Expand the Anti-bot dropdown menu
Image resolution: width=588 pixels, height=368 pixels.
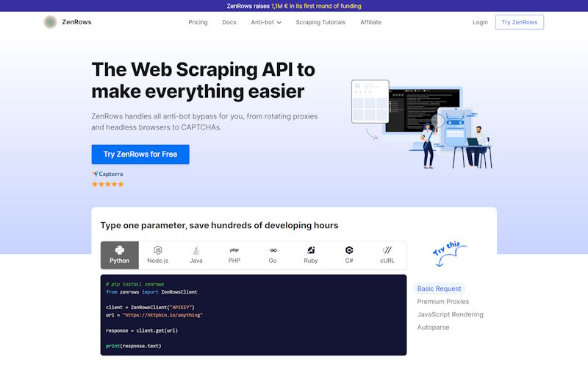pos(266,22)
